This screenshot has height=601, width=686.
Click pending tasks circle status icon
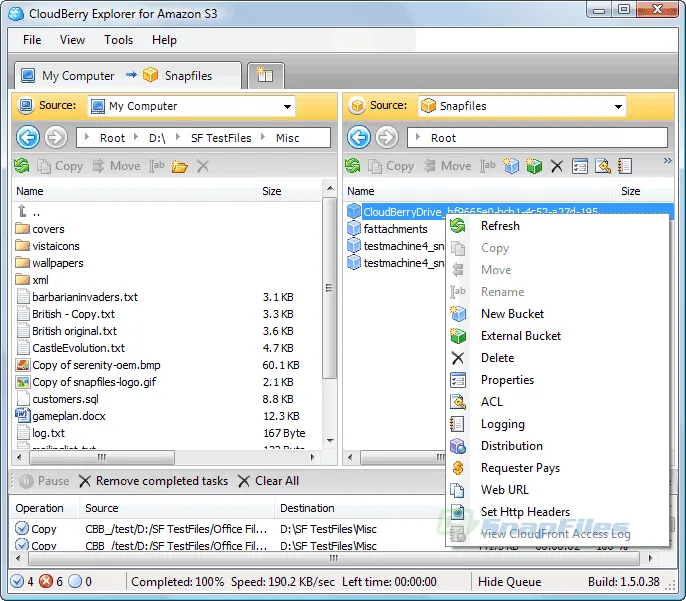click(75, 581)
